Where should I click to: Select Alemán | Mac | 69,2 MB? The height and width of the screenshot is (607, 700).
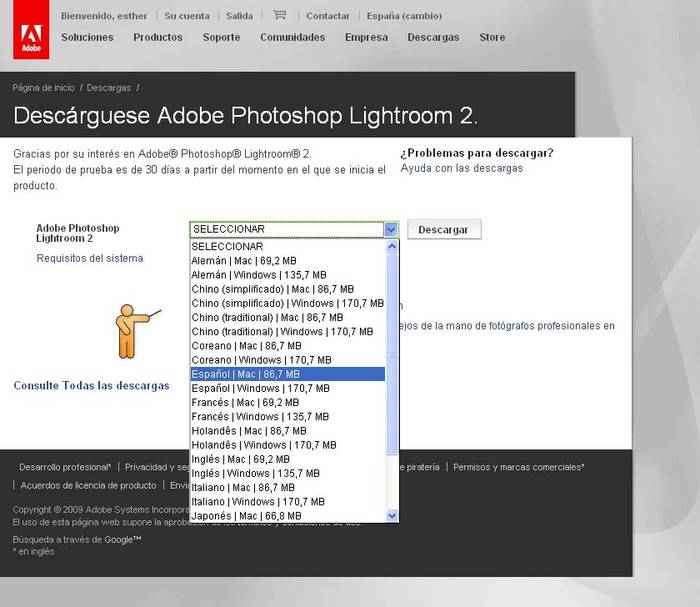pyautogui.click(x=288, y=261)
